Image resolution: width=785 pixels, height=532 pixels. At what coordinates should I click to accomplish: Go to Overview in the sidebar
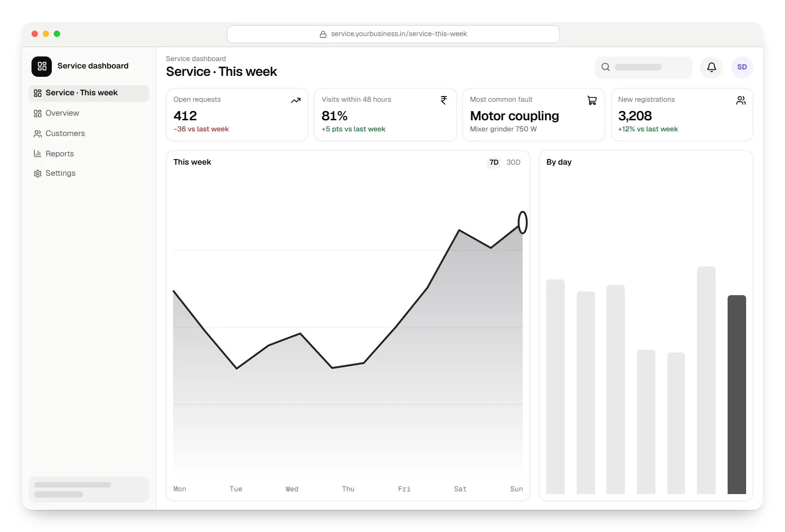[89, 113]
